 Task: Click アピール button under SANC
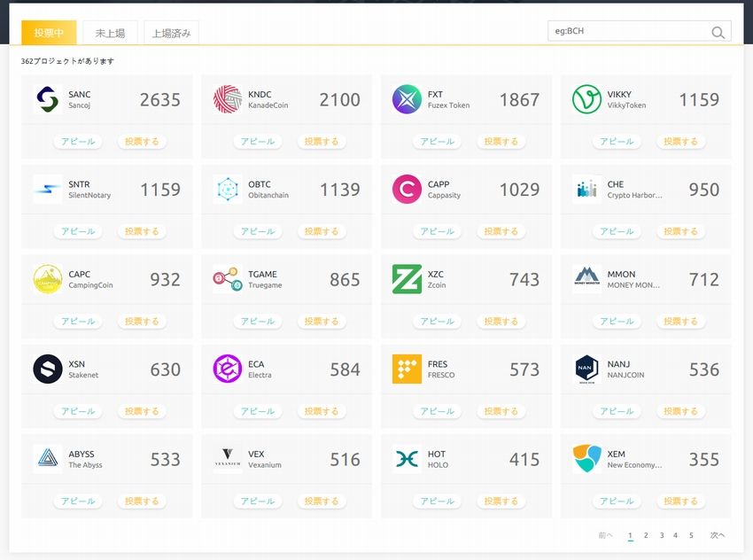78,141
